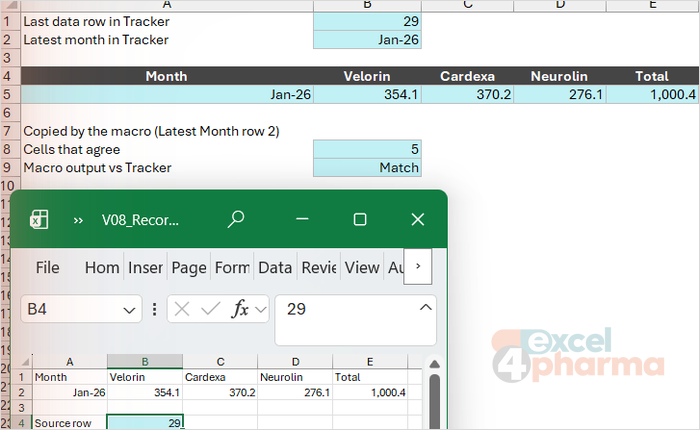Select row 5 header in the background sheet
This screenshot has width=700, height=430.
click(x=8, y=94)
